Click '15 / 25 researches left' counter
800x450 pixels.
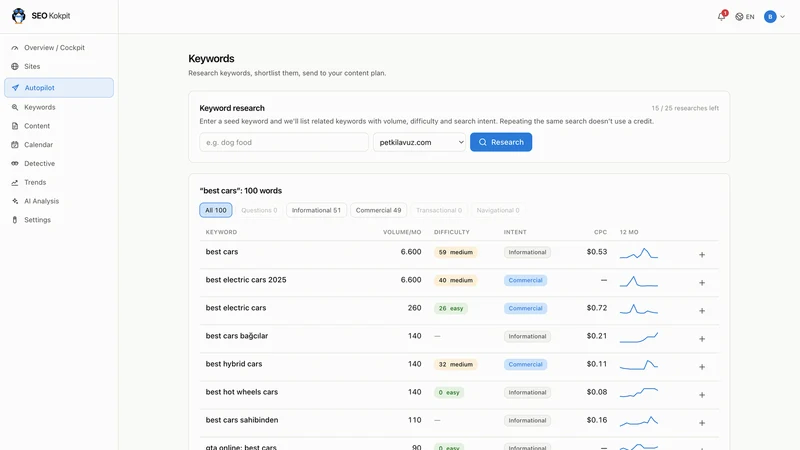pos(685,108)
